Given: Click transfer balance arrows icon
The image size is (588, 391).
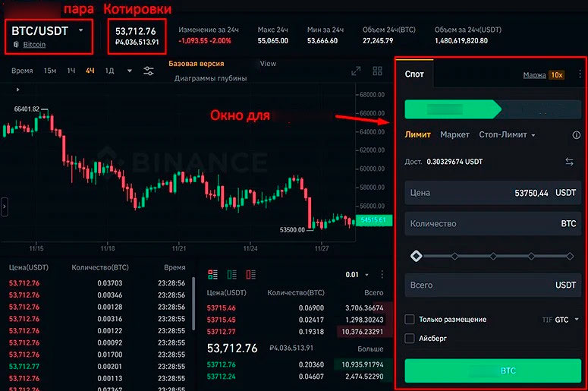Looking at the screenshot, I should (x=569, y=162).
